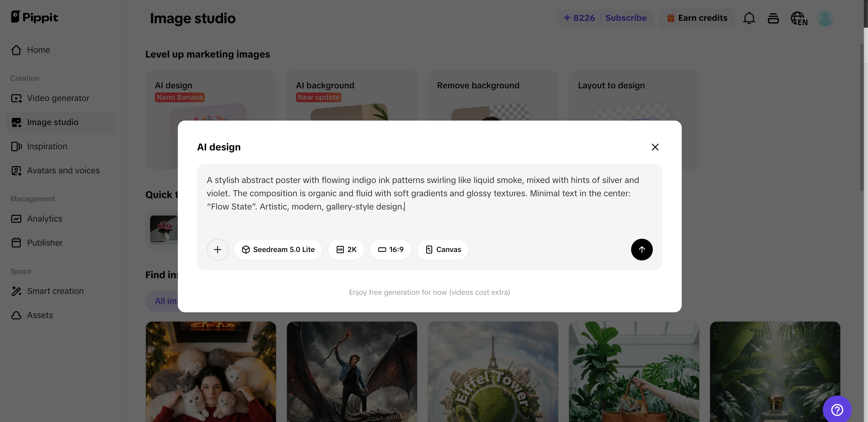Viewport: 868px width, 422px height.
Task: Click the Subscribe link
Action: (x=626, y=18)
